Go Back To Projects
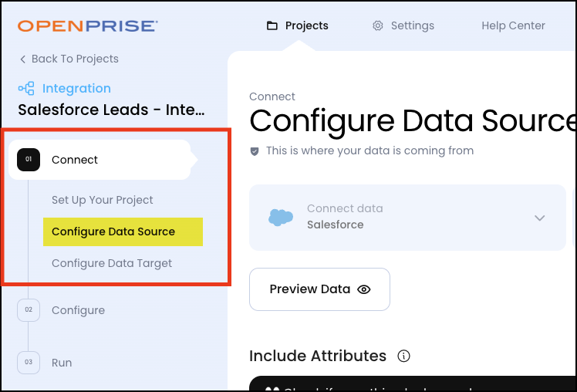This screenshot has width=577, height=392. pyautogui.click(x=69, y=59)
